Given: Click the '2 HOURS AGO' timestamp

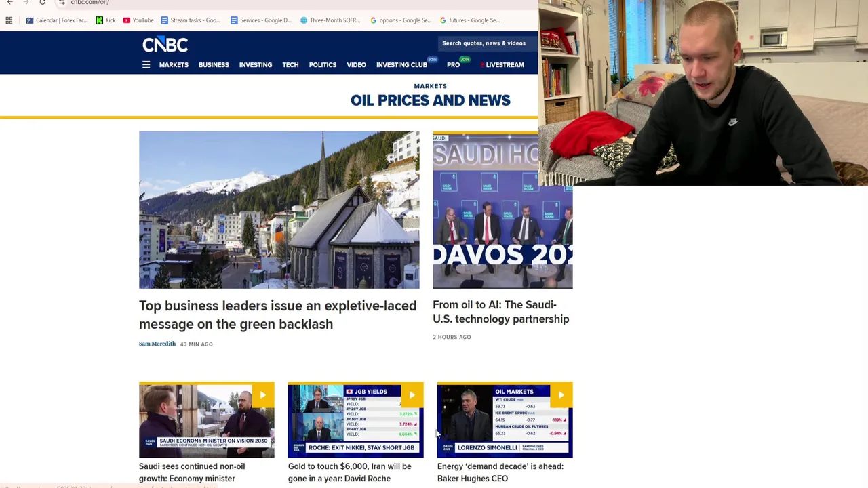Looking at the screenshot, I should point(452,337).
